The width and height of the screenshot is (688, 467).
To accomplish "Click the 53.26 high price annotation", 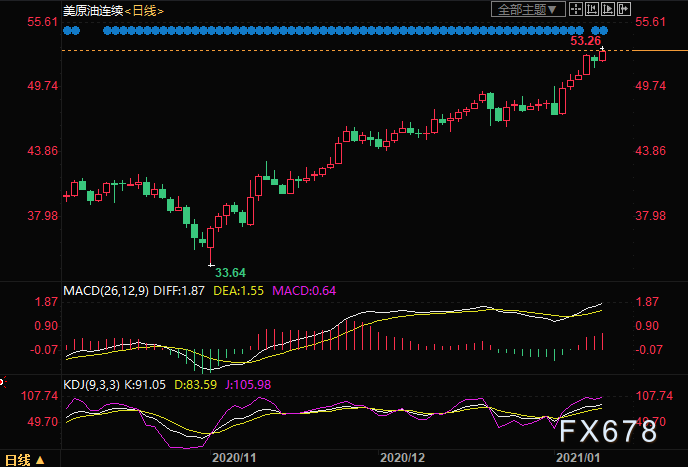I will click(585, 41).
